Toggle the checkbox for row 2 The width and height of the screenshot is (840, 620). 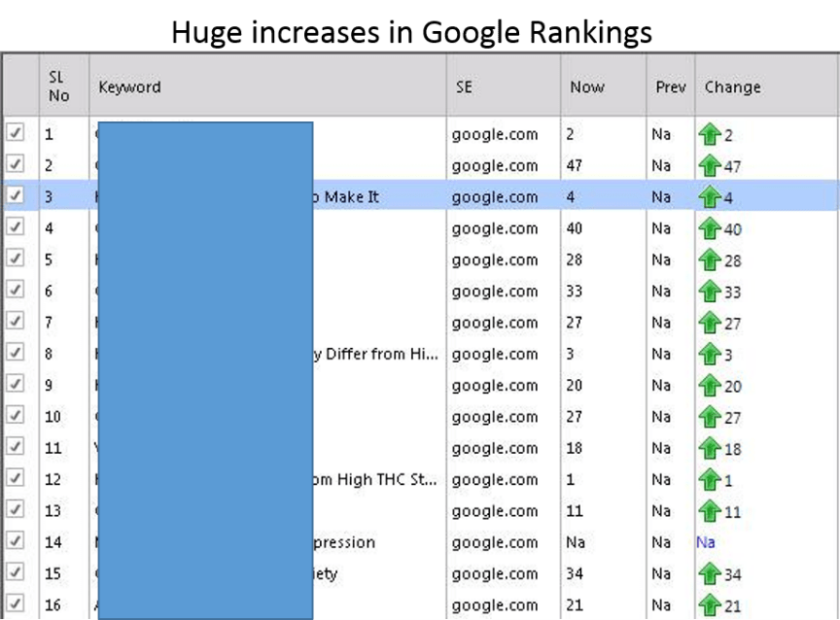15,163
